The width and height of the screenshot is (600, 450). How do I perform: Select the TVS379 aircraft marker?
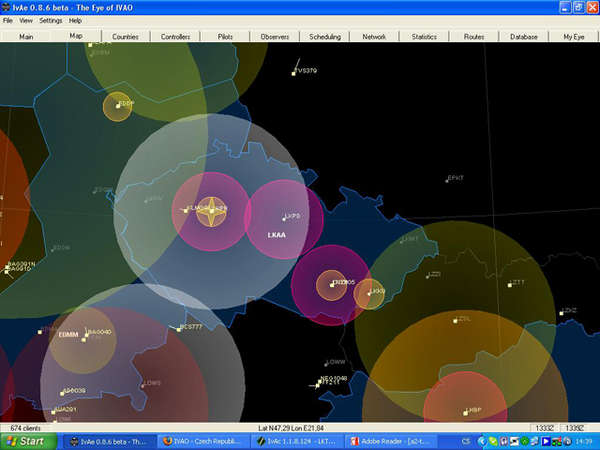[294, 73]
